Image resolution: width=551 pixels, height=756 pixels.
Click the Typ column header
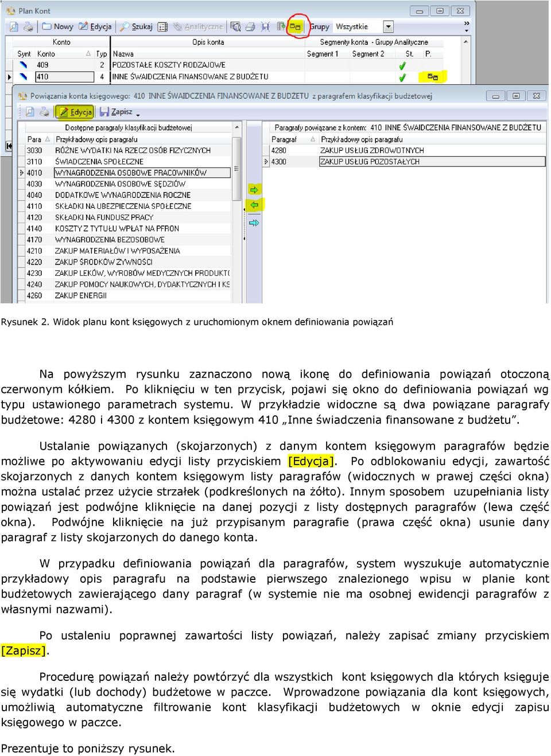coord(102,54)
